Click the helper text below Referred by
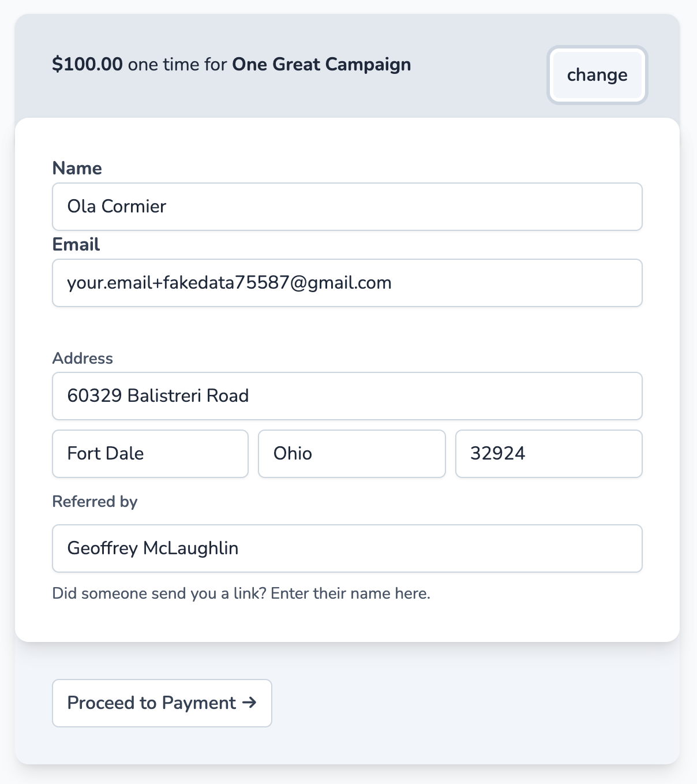Viewport: 697px width, 784px height. 242,593
